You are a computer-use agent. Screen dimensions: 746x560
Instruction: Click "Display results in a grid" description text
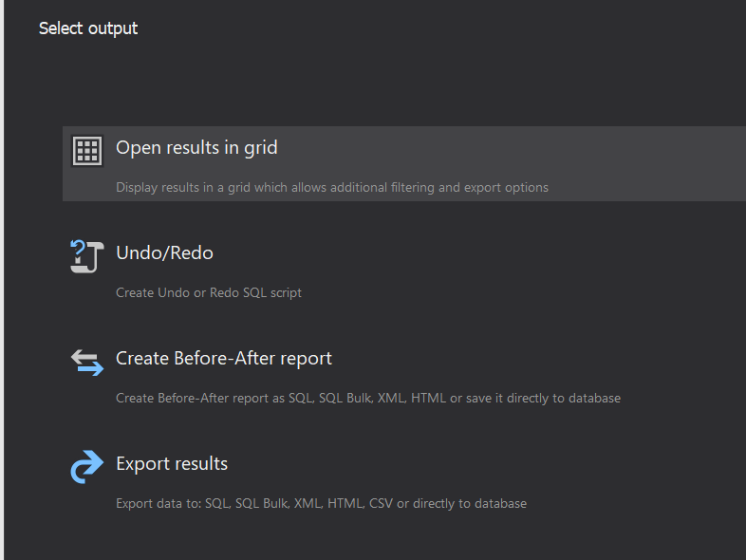click(x=332, y=188)
